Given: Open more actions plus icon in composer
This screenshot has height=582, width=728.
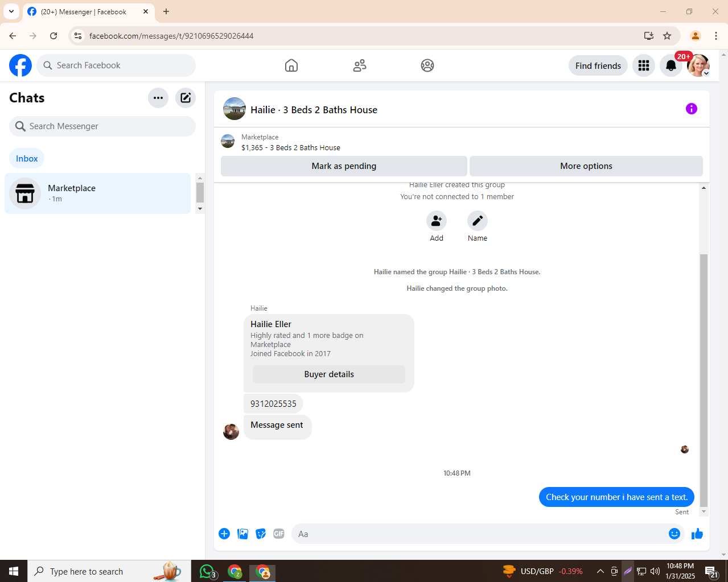Looking at the screenshot, I should point(224,534).
